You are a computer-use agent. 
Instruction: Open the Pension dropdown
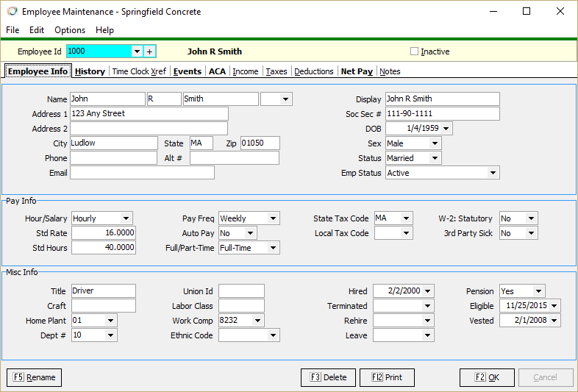[538, 291]
